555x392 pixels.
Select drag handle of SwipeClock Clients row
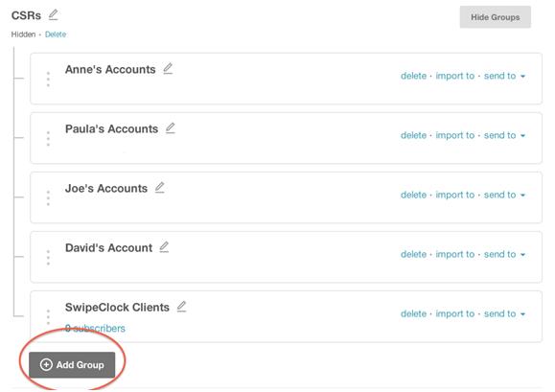coord(48,316)
